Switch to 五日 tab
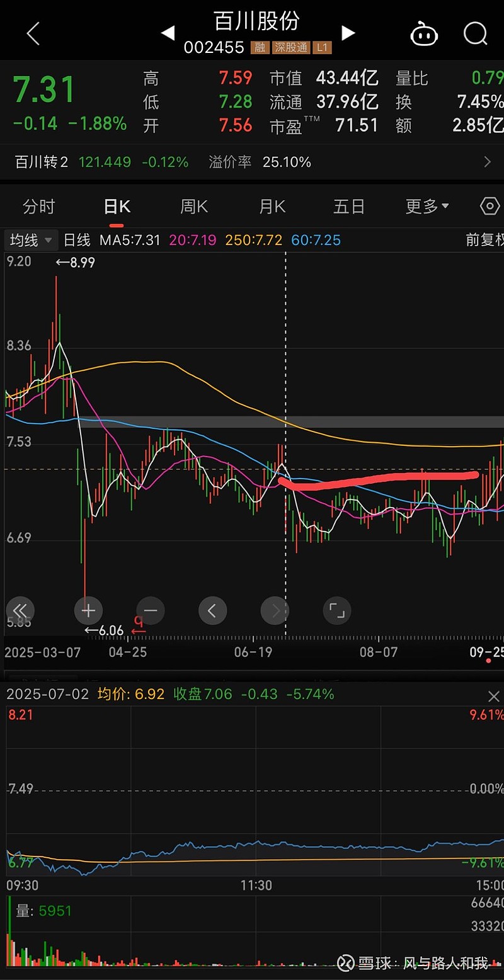The image size is (504, 980). tap(349, 206)
